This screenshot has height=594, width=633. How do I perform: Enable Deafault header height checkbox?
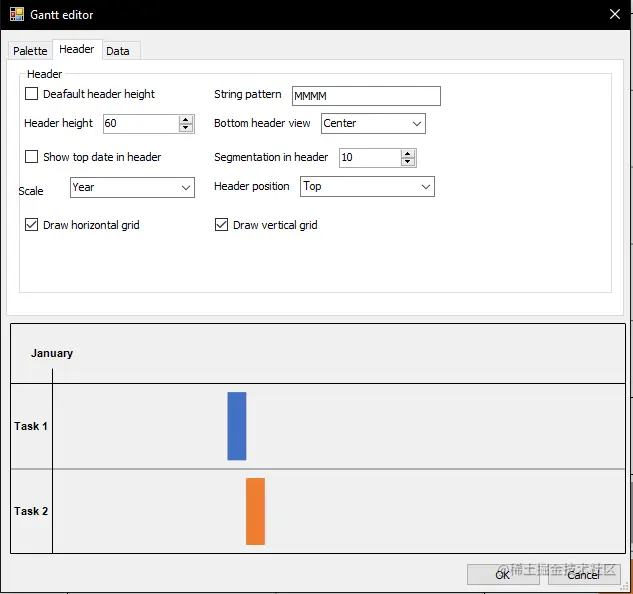(x=31, y=94)
